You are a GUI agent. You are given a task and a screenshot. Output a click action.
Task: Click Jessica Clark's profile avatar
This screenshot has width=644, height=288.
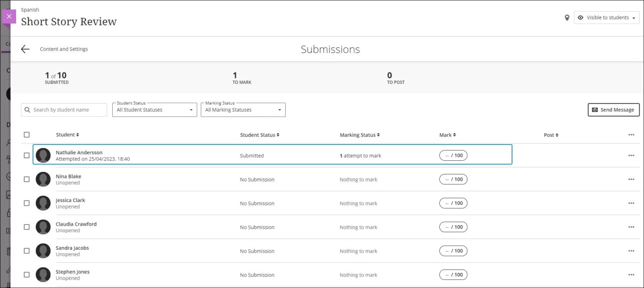tap(43, 203)
